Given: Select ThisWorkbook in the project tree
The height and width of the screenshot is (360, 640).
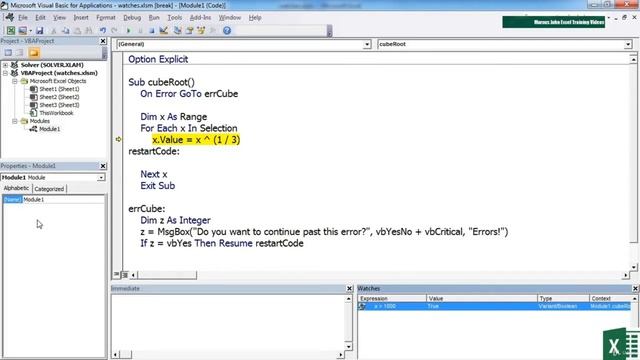Looking at the screenshot, I should coord(56,113).
